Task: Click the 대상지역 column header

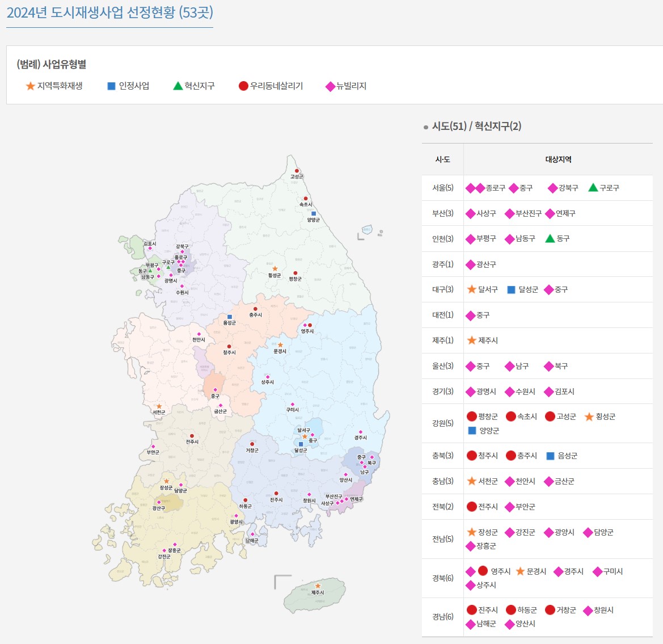Action: 558,159
